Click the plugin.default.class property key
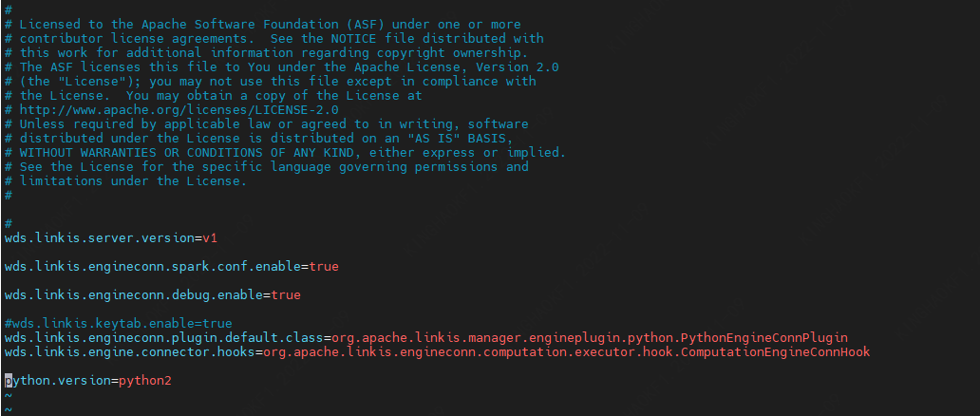 (163, 337)
